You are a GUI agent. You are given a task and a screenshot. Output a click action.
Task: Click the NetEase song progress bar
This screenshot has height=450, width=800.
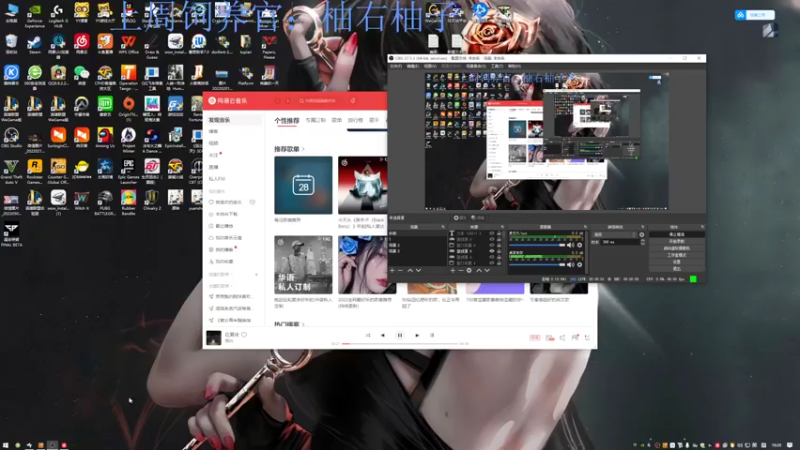pyautogui.click(x=401, y=344)
